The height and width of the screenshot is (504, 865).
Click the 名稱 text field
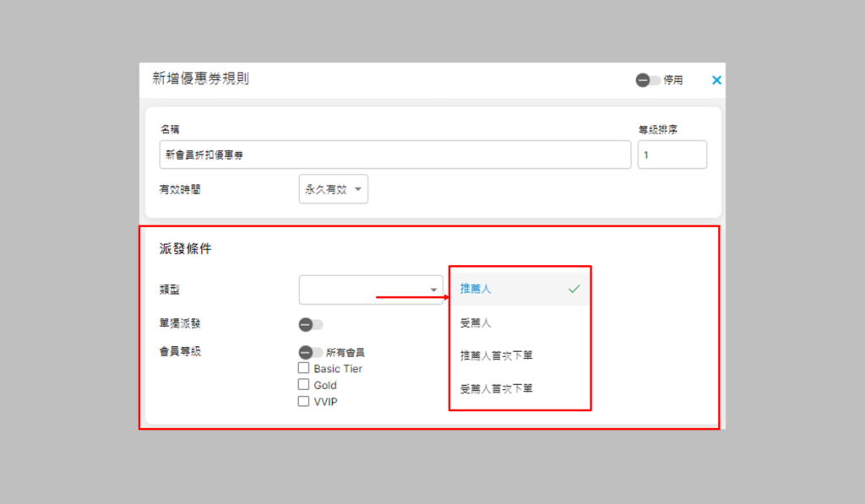(394, 155)
